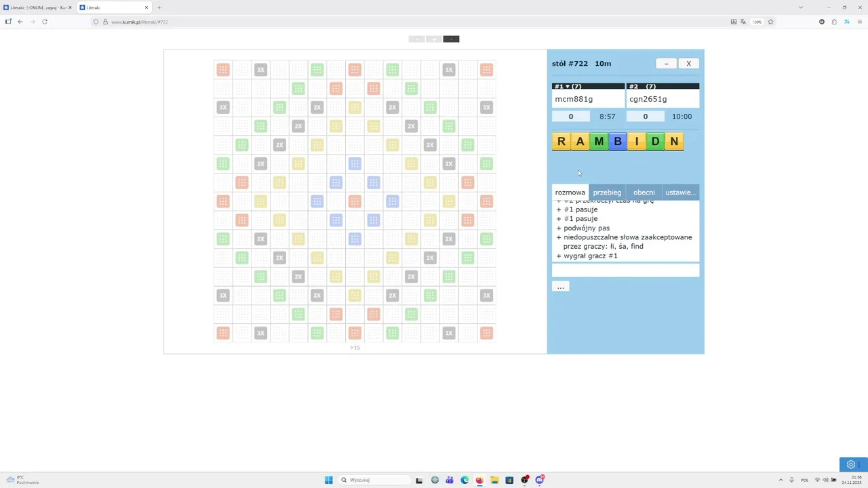Focus the chat message input field
868x488 pixels.
(x=625, y=270)
